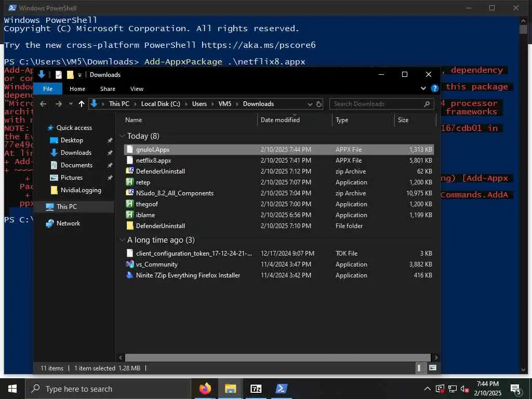Image resolution: width=532 pixels, height=399 pixels.
Task: Open notification center icon
Action: [x=515, y=390]
